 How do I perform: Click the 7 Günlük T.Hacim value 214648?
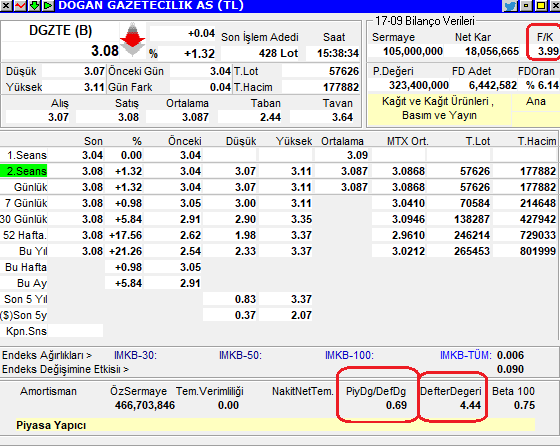(x=538, y=203)
